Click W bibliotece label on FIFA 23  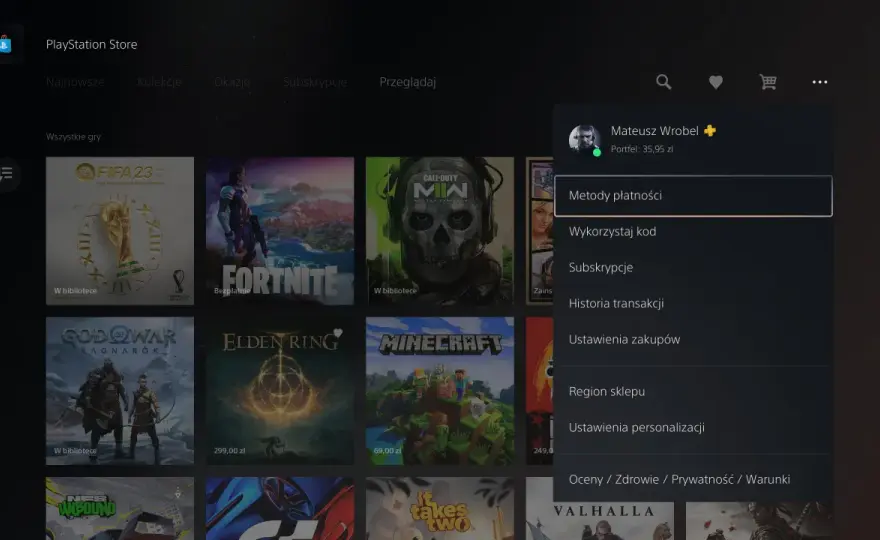[x=75, y=291]
